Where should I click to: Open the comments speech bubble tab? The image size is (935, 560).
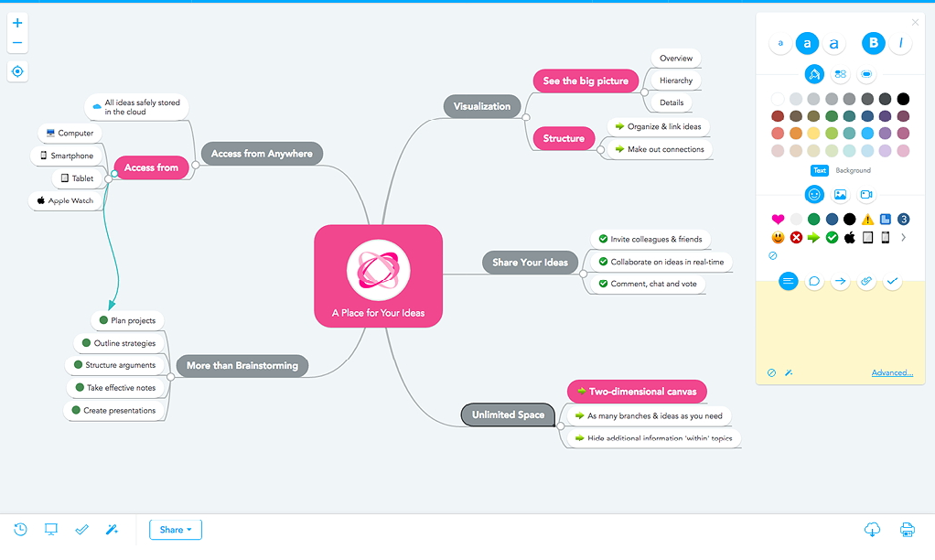(x=814, y=281)
